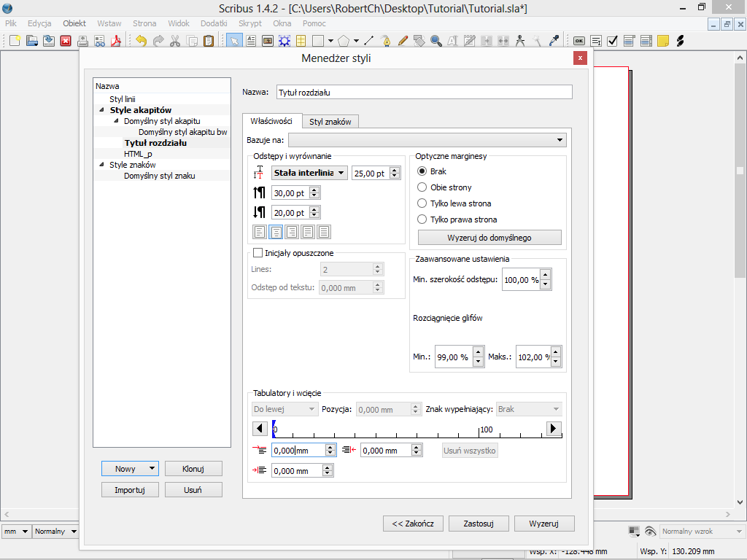Collapse the Style akapitów tree node
This screenshot has height=560, width=747.
(102, 110)
